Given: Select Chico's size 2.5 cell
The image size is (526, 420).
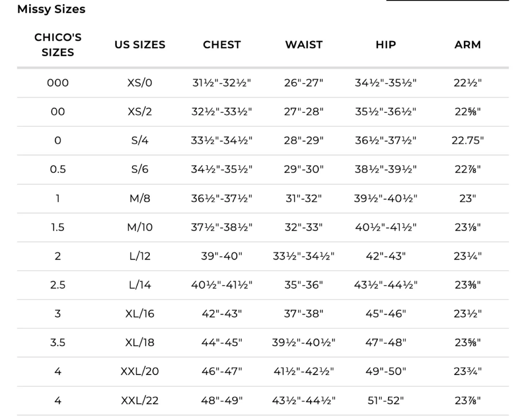Looking at the screenshot, I should click(58, 285).
